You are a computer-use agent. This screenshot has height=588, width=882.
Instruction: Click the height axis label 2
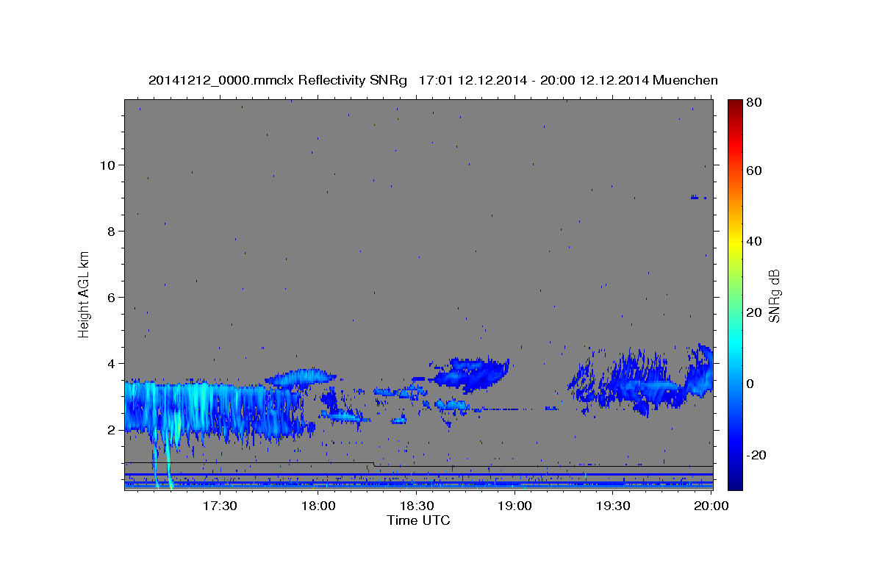pos(110,429)
